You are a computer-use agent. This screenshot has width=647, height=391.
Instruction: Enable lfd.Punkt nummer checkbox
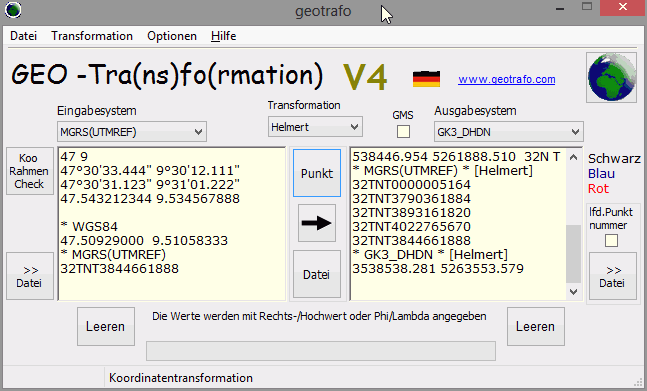pyautogui.click(x=611, y=240)
